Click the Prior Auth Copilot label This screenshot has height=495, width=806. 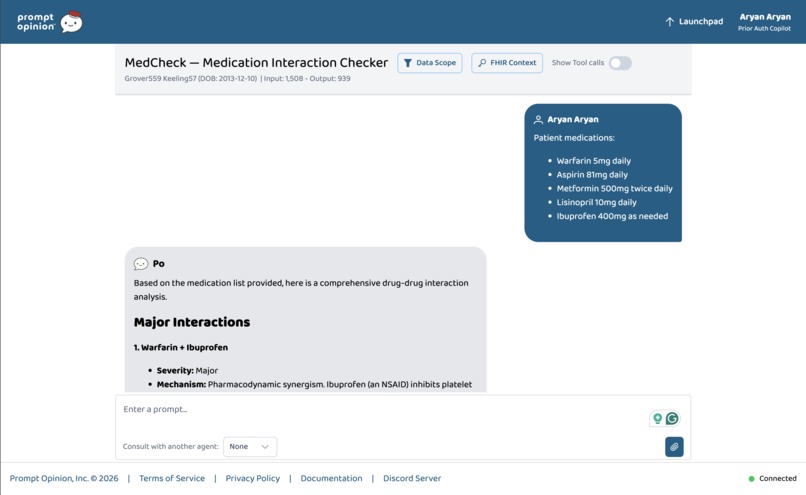pos(764,29)
